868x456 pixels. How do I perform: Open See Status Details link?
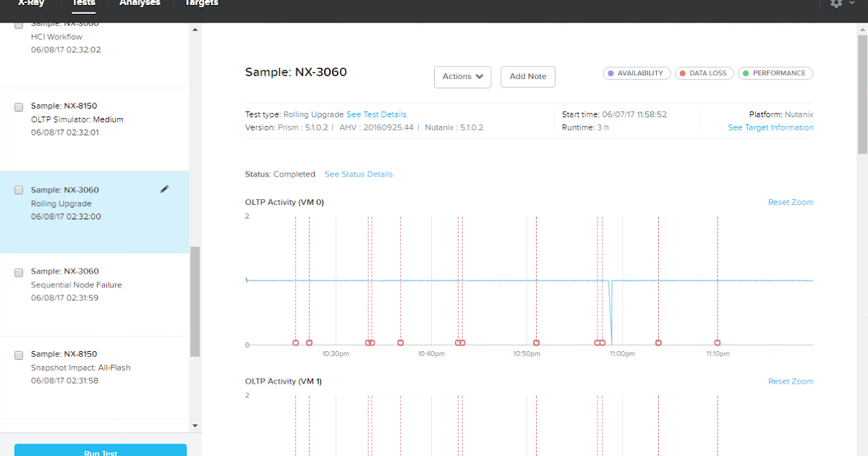[358, 174]
